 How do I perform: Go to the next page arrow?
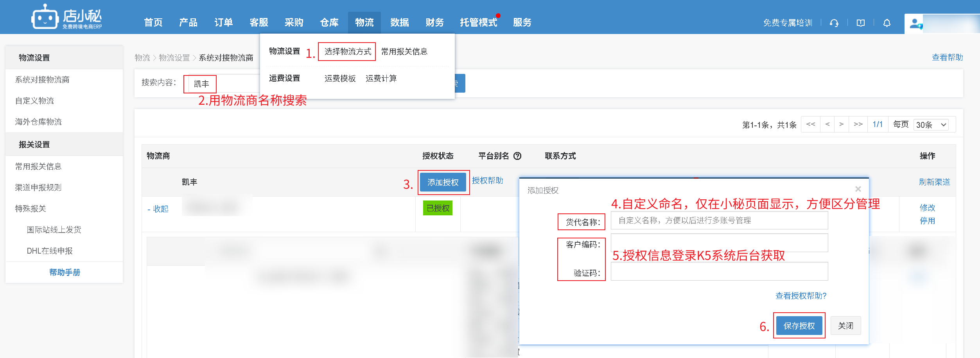click(841, 124)
